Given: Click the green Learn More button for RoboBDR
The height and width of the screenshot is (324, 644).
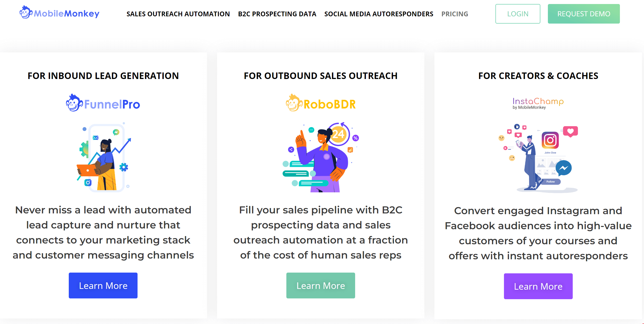Looking at the screenshot, I should click(321, 285).
